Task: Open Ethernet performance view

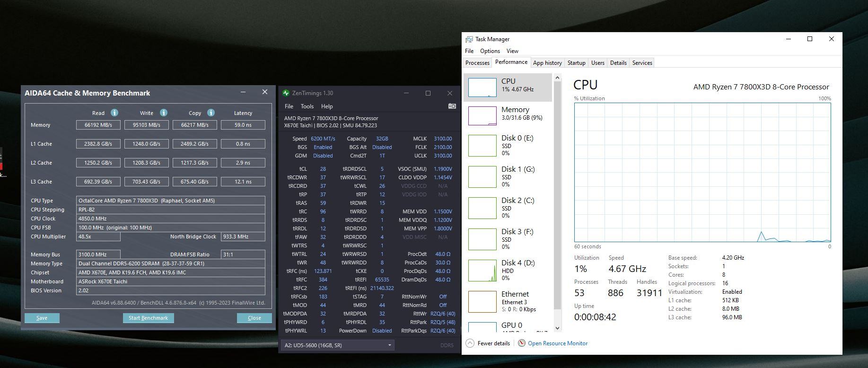Action: (507, 301)
